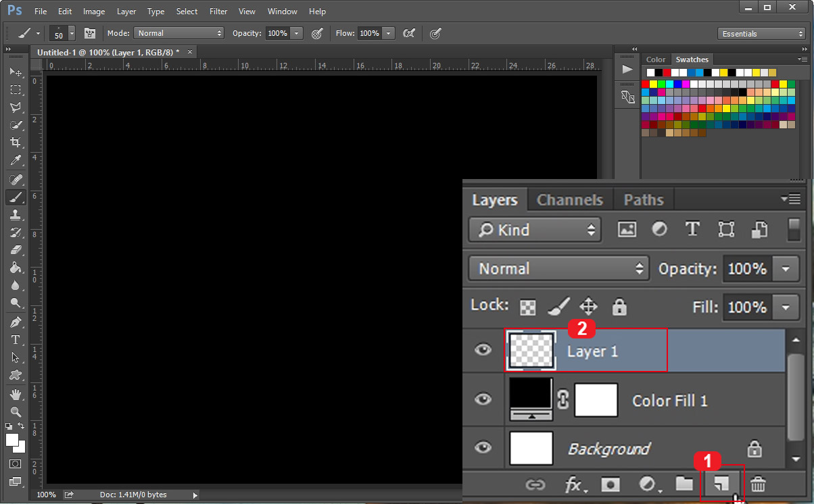Select the Horizontal Type tool

[16, 340]
